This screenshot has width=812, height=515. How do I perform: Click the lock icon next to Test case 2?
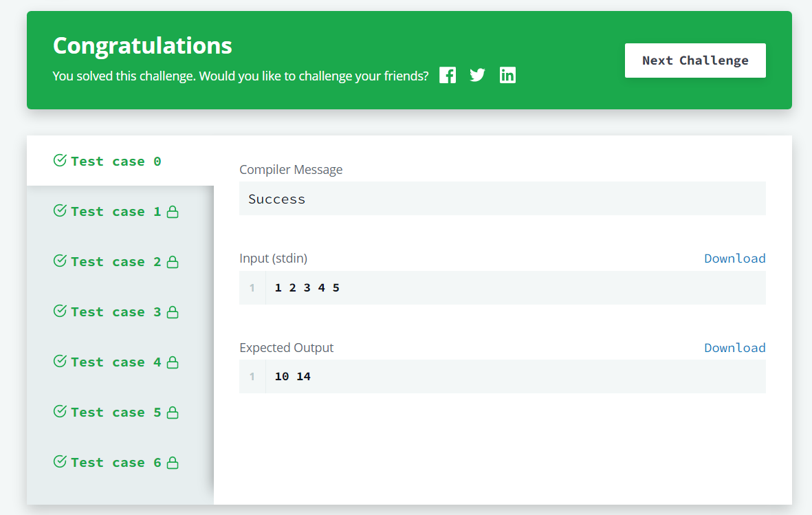click(173, 262)
